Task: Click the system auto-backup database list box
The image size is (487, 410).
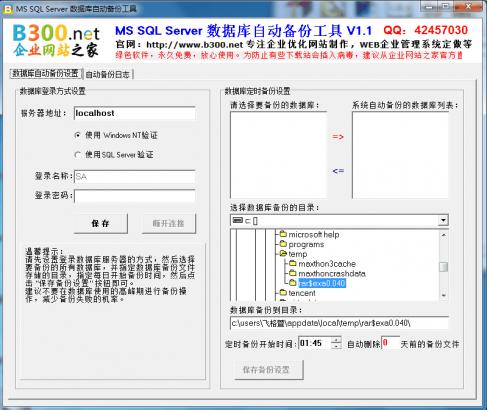Action: pos(400,155)
